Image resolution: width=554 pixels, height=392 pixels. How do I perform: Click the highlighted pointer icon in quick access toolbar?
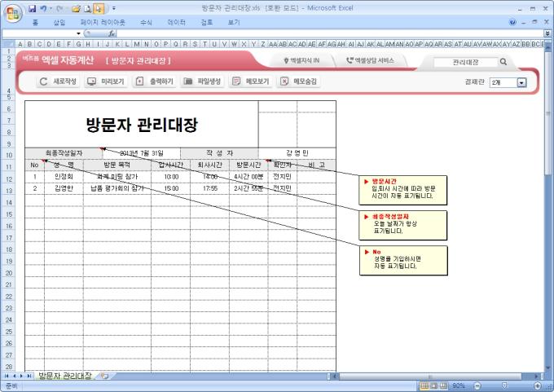tap(99, 8)
